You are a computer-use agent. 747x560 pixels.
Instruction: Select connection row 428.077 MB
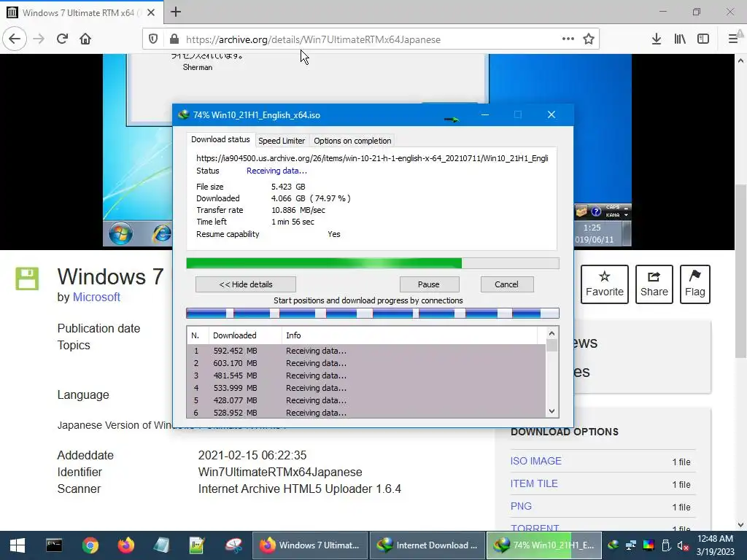(366, 400)
